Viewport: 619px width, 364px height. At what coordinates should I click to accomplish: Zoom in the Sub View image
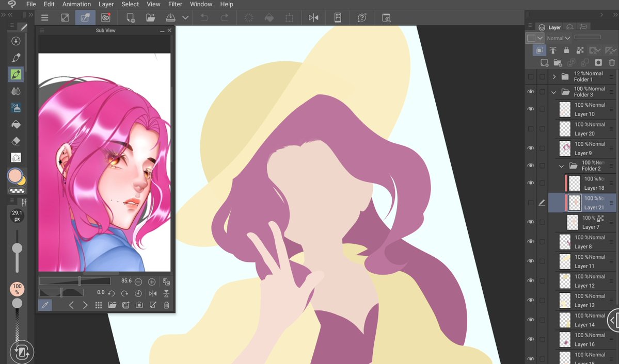[152, 282]
